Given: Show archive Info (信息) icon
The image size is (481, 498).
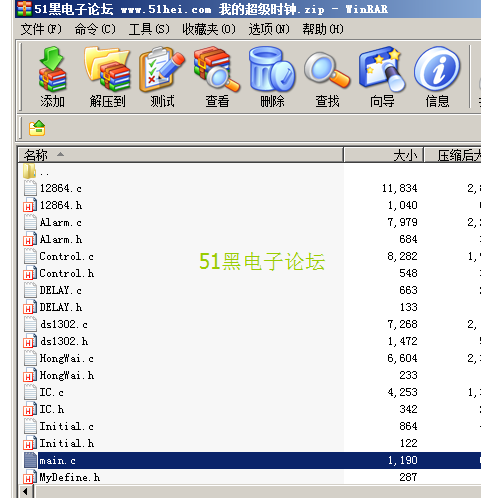Looking at the screenshot, I should pyautogui.click(x=437, y=69).
